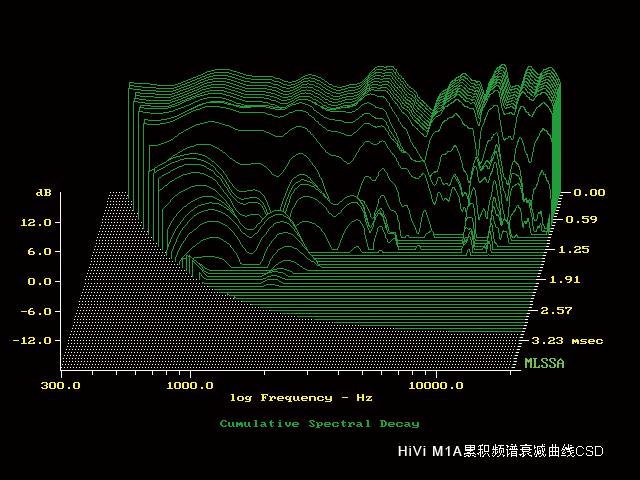
Task: Click the 2.57 time axis marker
Action: (558, 311)
